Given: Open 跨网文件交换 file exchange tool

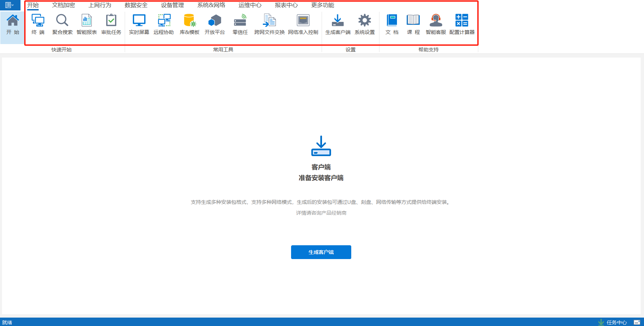Looking at the screenshot, I should click(269, 21).
